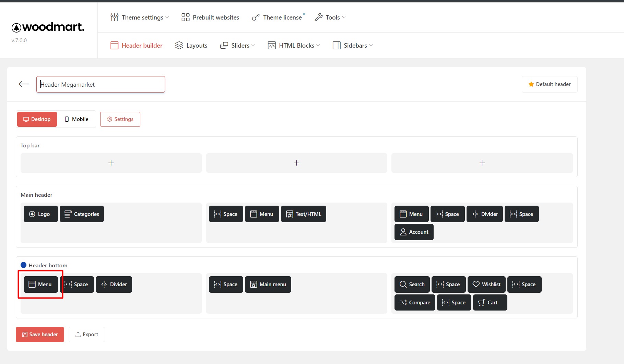Image resolution: width=624 pixels, height=364 pixels.
Task: Select Menu in Main header center column
Action: pos(262,214)
